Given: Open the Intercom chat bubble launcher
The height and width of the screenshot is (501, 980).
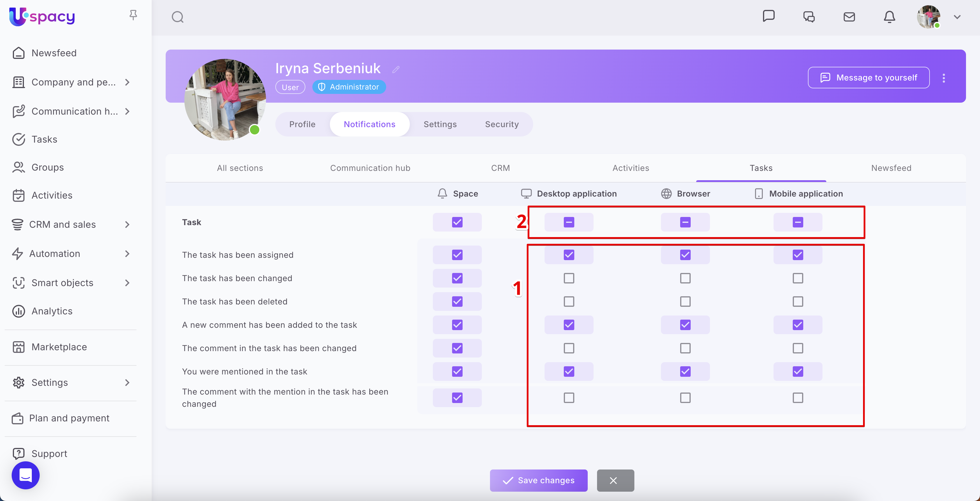Looking at the screenshot, I should (25, 475).
